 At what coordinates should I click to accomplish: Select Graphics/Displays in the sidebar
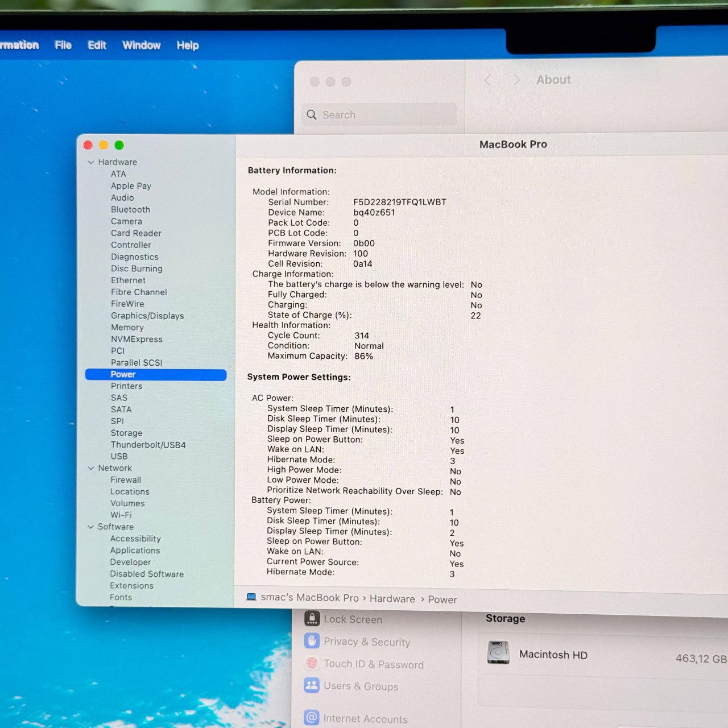(x=147, y=316)
